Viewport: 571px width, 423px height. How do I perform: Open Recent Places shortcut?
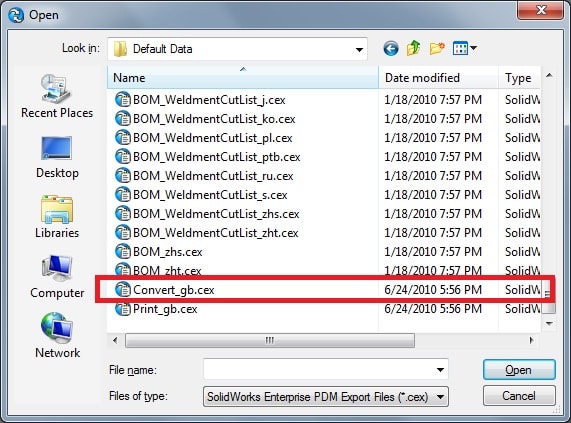57,96
